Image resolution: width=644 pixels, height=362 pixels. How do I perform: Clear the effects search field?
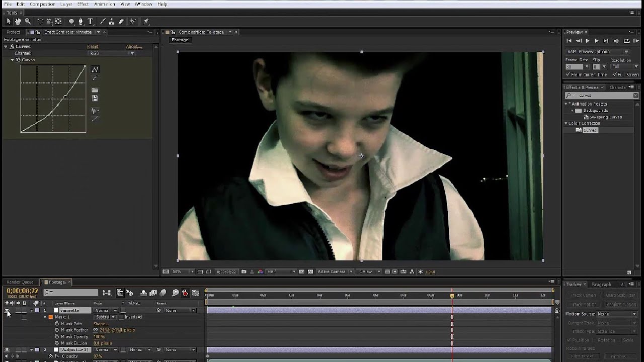tap(636, 96)
